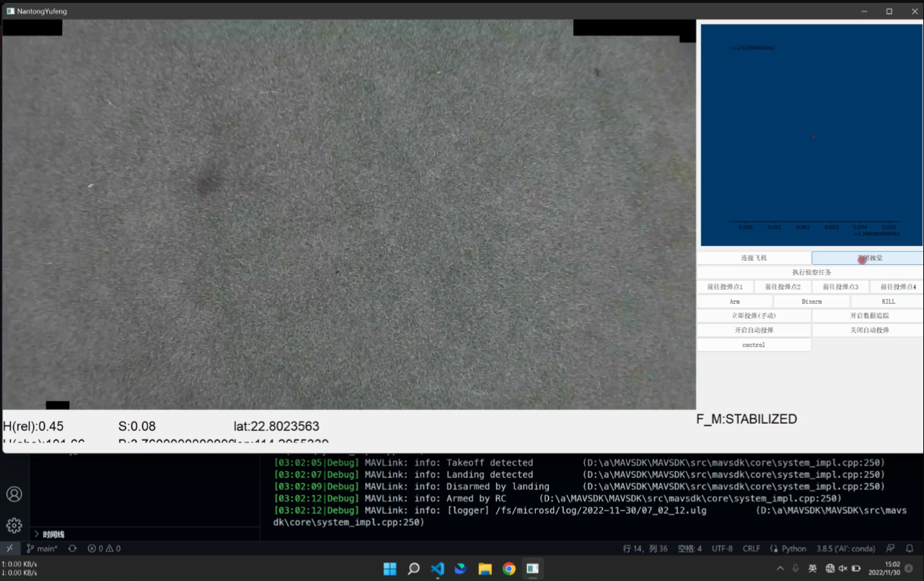Click the 连接飞机 button
Screen dimensions: 924x581
(x=754, y=258)
